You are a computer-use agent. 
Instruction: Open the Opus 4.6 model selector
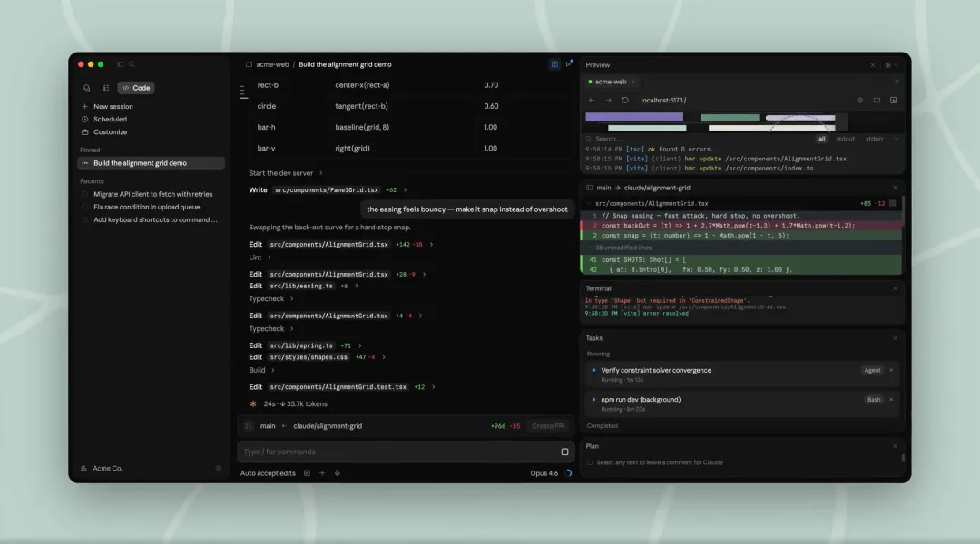point(544,473)
